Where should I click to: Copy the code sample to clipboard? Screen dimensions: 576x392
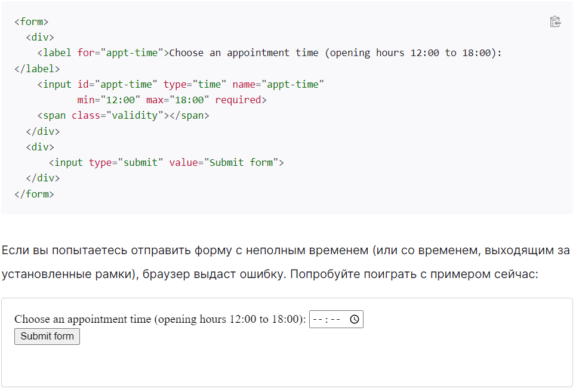pyautogui.click(x=555, y=21)
